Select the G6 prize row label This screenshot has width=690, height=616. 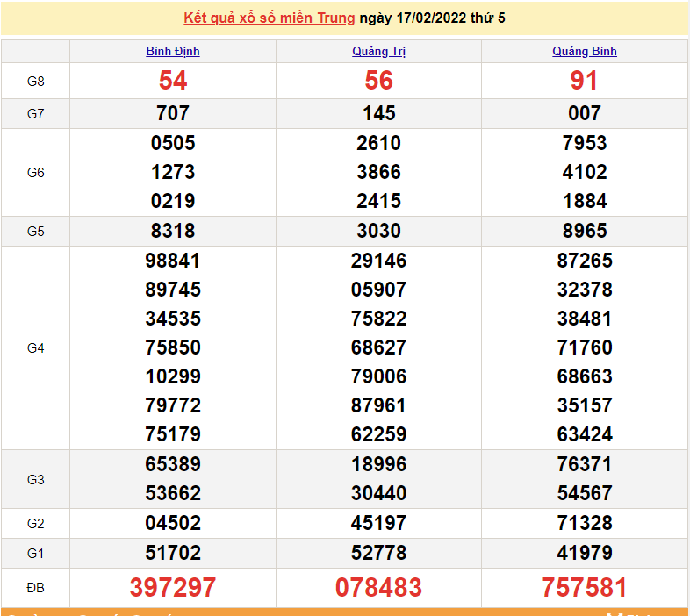click(35, 172)
